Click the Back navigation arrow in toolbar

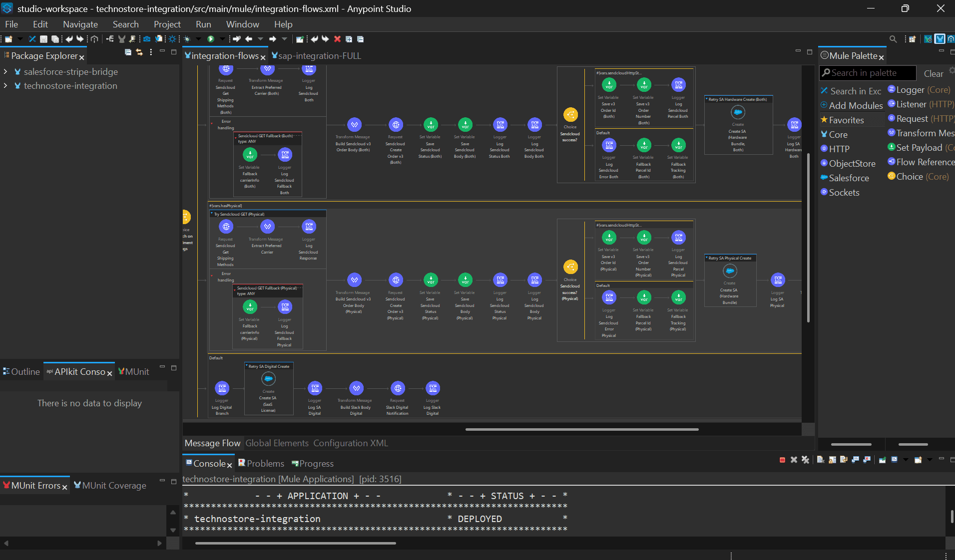[249, 39]
